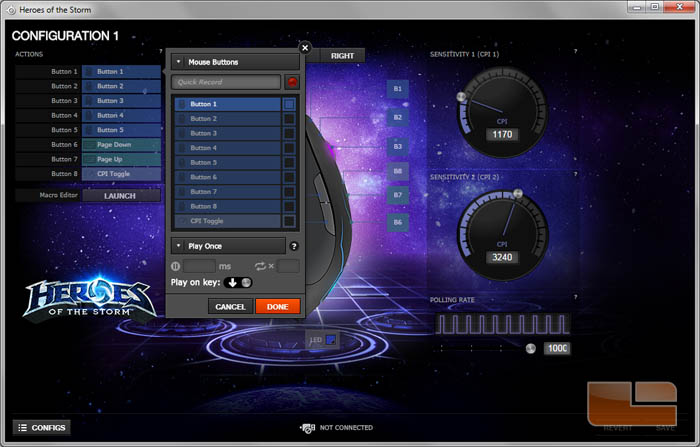Select Button 6 in the popup action list
The width and height of the screenshot is (700, 447).
click(x=227, y=177)
